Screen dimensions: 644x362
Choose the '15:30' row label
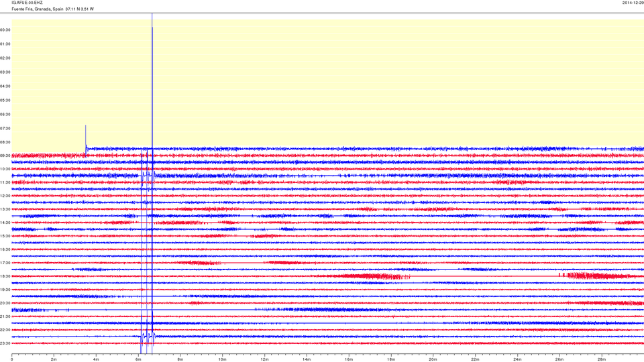click(5, 236)
